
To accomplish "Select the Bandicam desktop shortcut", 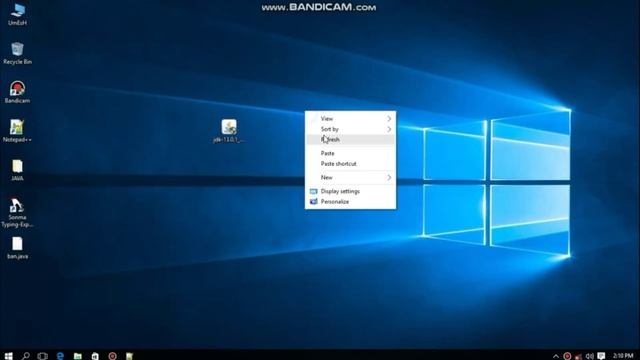I will (17, 92).
